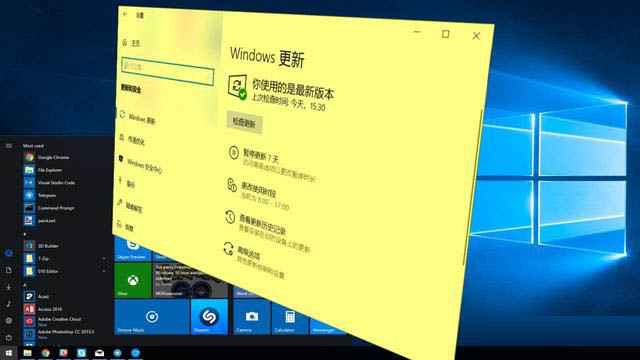The width and height of the screenshot is (640, 360).
Task: Click the # group header in app list
Action: coord(25,234)
